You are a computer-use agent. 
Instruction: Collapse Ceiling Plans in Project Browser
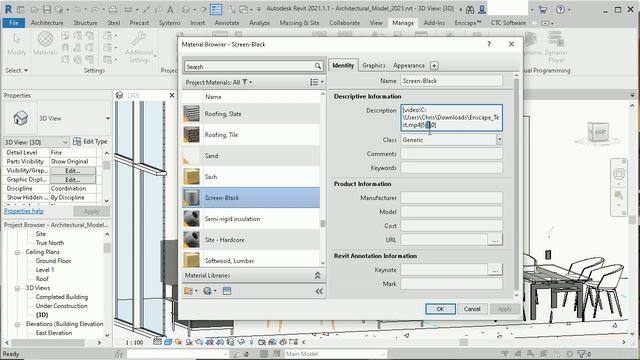(x=18, y=252)
